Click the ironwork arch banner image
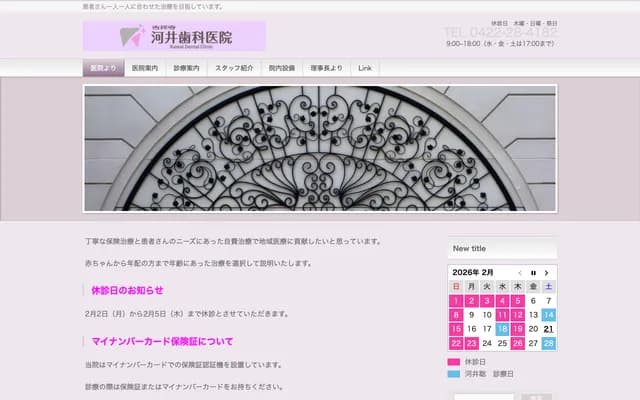 320,149
